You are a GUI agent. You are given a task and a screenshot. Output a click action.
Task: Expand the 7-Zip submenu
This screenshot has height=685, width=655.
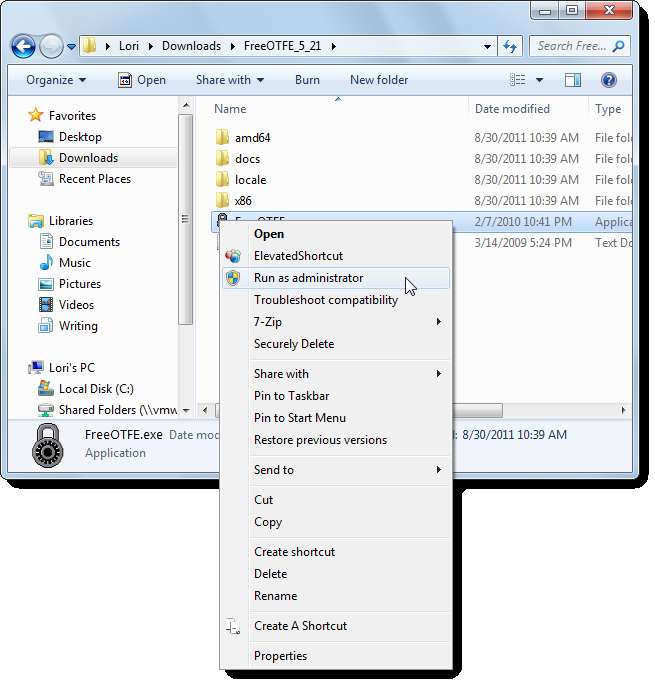click(x=336, y=322)
